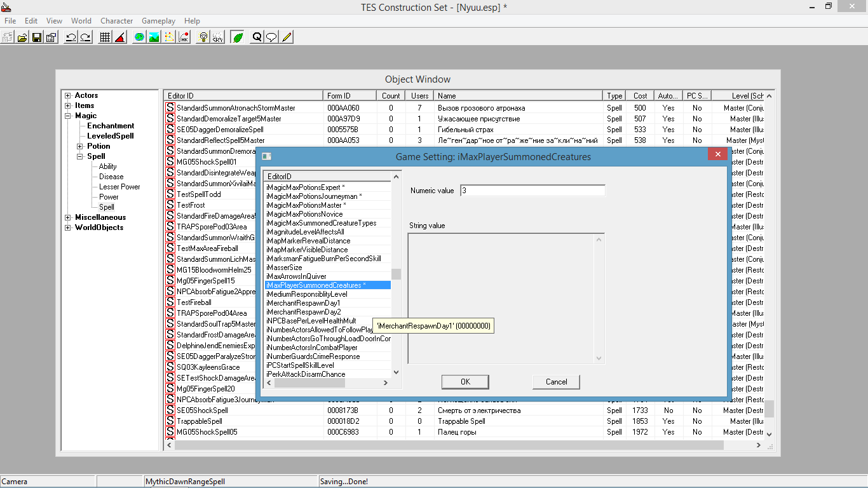Click the pencil edit icon in toolbar
The height and width of the screenshot is (488, 868).
tap(287, 37)
